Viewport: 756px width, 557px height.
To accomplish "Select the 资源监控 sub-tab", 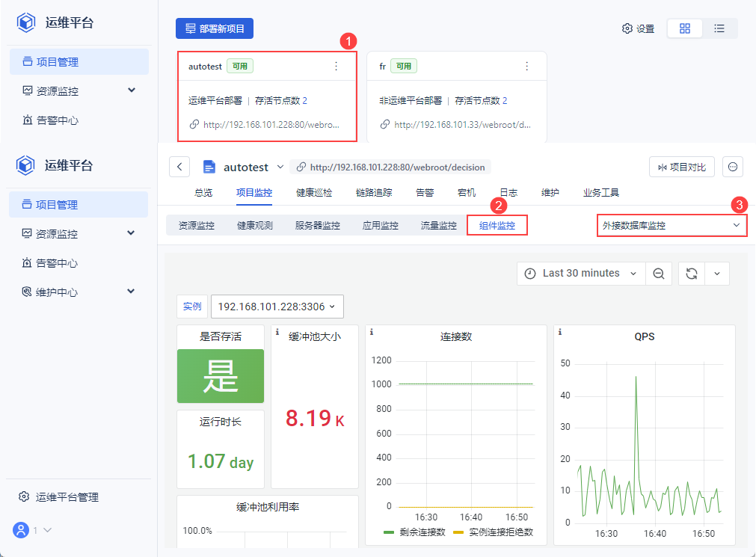I will pos(196,225).
